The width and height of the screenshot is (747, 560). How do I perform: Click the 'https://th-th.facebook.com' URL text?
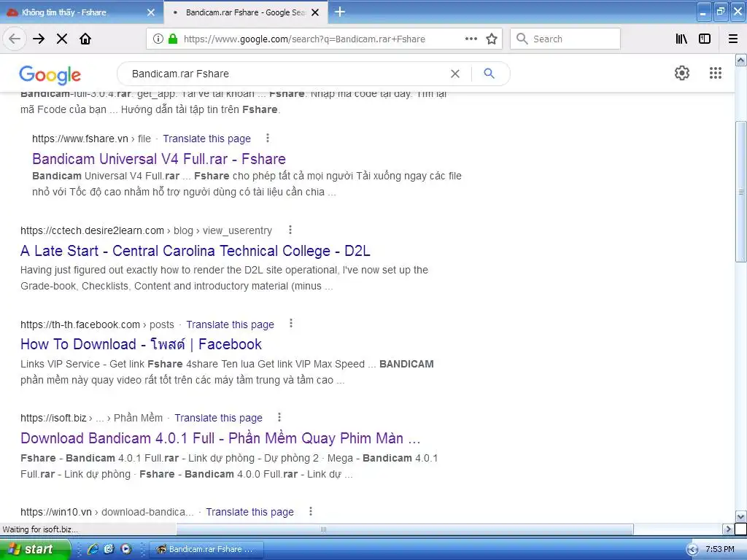coord(80,324)
